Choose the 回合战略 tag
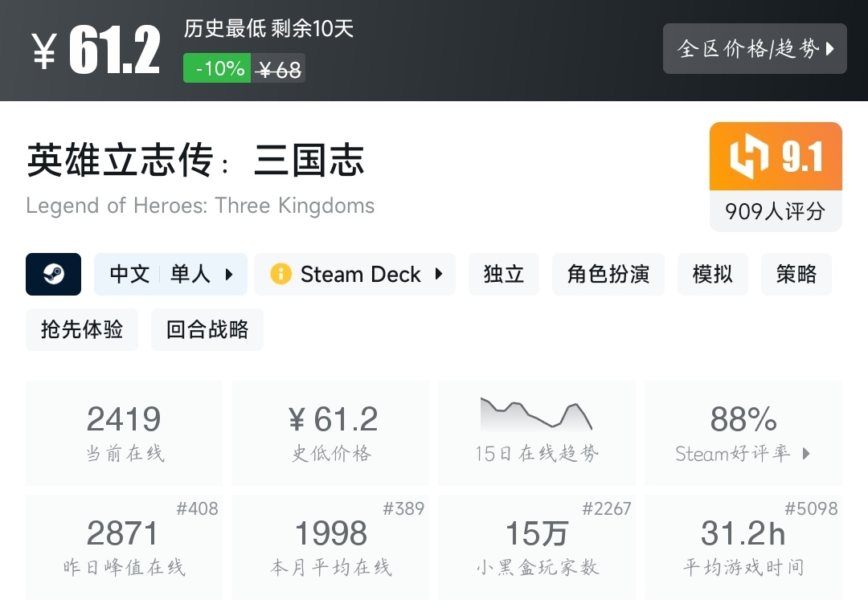This screenshot has height=616, width=868. pos(207,329)
